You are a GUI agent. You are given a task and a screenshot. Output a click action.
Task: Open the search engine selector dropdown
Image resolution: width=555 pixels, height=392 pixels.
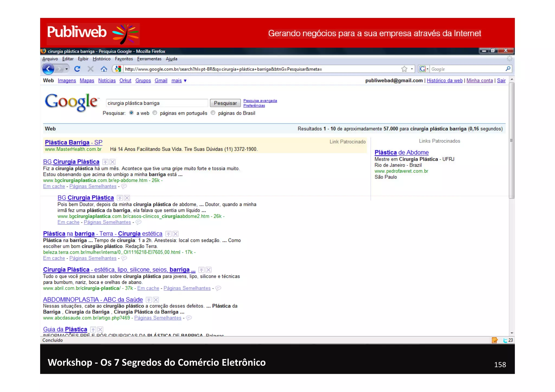427,69
